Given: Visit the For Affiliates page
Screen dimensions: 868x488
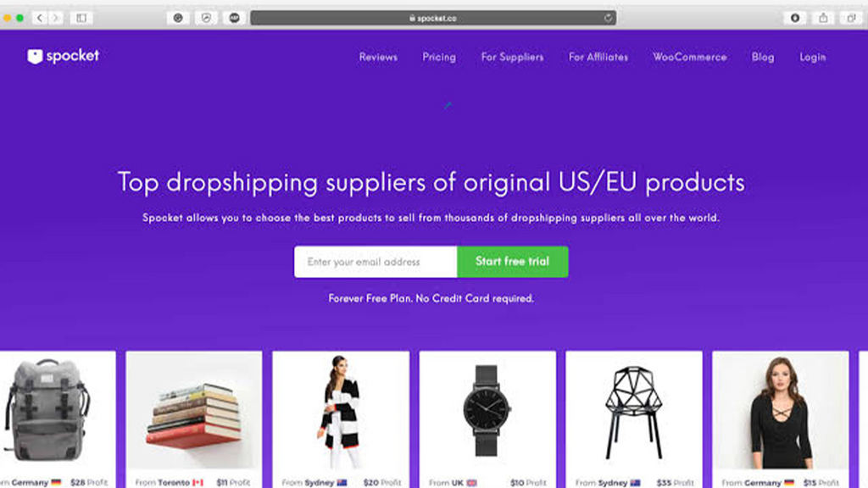Looking at the screenshot, I should (598, 57).
